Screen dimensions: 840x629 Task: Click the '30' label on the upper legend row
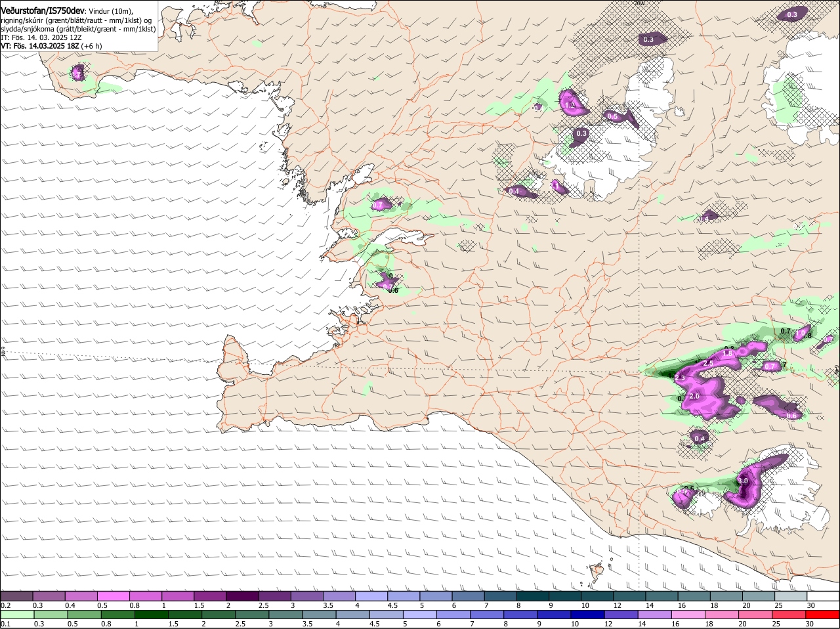pos(811,605)
